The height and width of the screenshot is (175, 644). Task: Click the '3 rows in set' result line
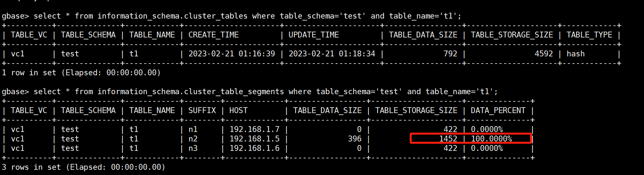84,167
